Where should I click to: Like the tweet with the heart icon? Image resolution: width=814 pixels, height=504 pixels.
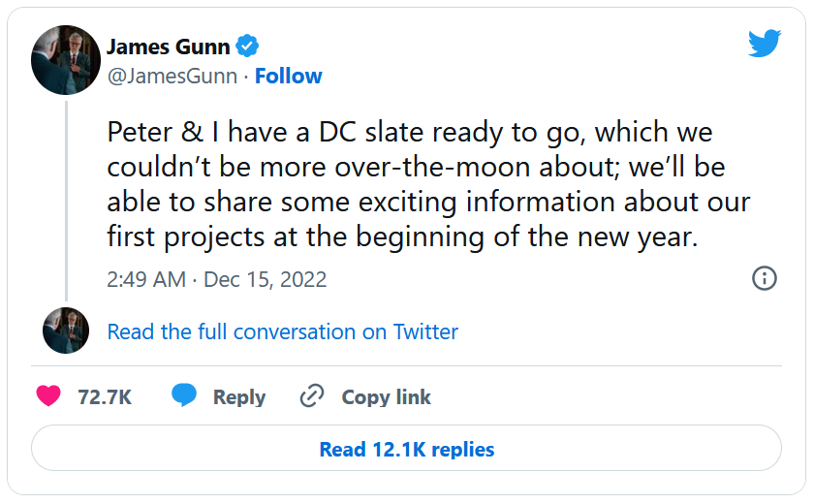coord(48,396)
